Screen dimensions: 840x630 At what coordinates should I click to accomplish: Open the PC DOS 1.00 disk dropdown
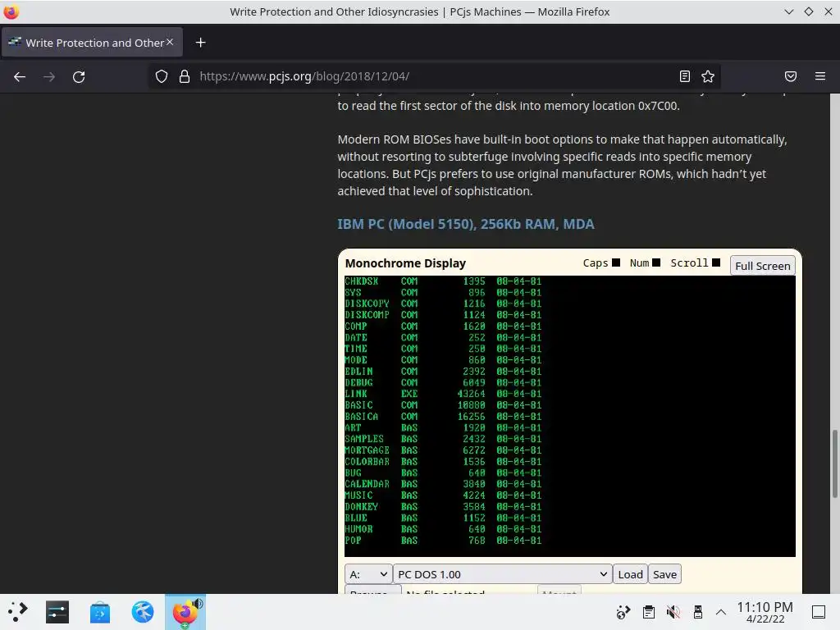click(x=503, y=574)
